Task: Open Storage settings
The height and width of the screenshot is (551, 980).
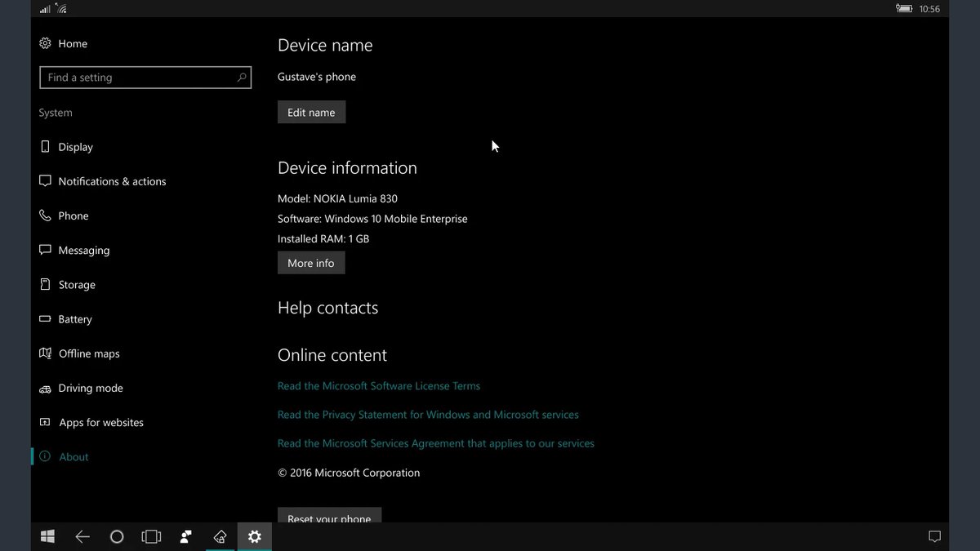Action: [x=77, y=285]
